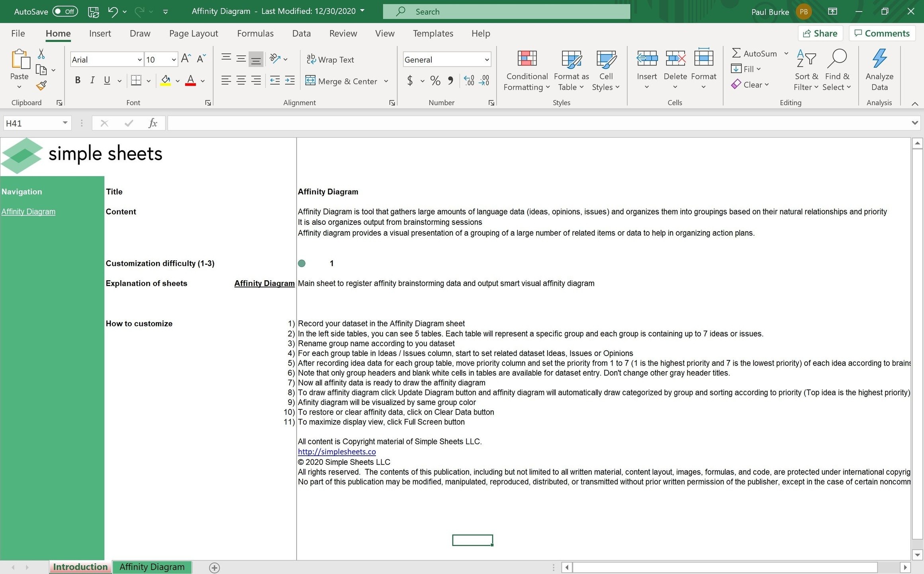Apply the yellow fill color swatch
The width and height of the screenshot is (924, 574).
tap(165, 81)
